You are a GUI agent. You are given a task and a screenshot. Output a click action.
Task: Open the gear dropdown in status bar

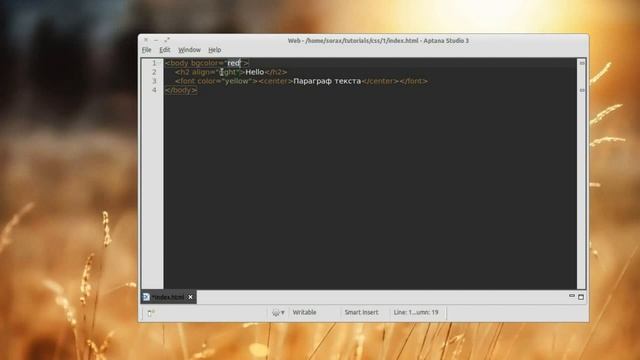tap(278, 313)
